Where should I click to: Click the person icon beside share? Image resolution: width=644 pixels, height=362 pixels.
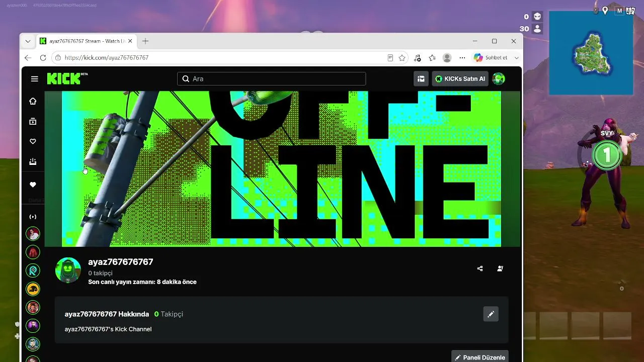500,268
